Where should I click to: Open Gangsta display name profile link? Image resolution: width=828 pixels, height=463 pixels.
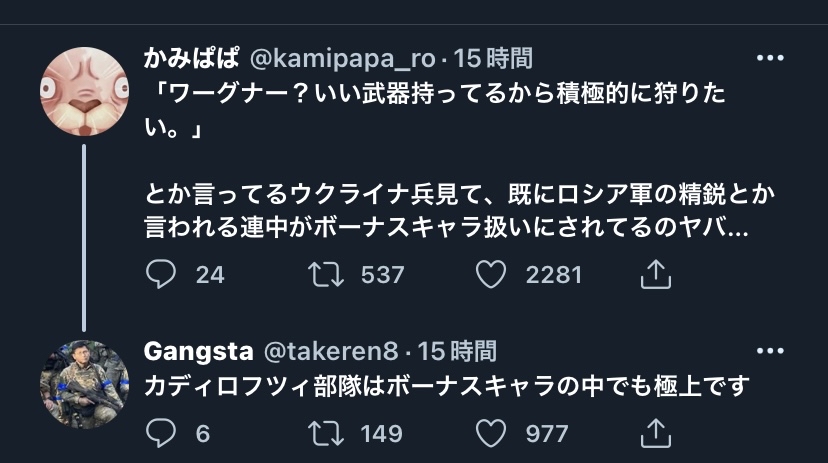click(197, 351)
